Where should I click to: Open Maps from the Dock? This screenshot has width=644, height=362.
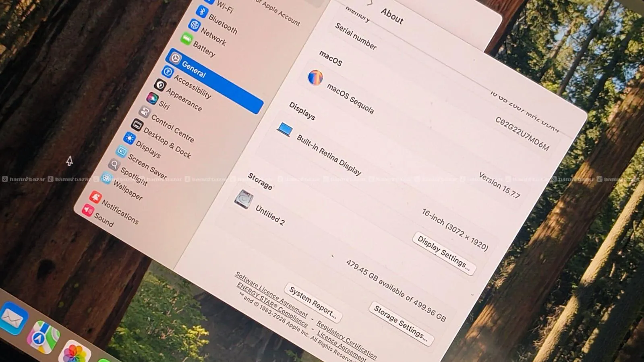43,337
